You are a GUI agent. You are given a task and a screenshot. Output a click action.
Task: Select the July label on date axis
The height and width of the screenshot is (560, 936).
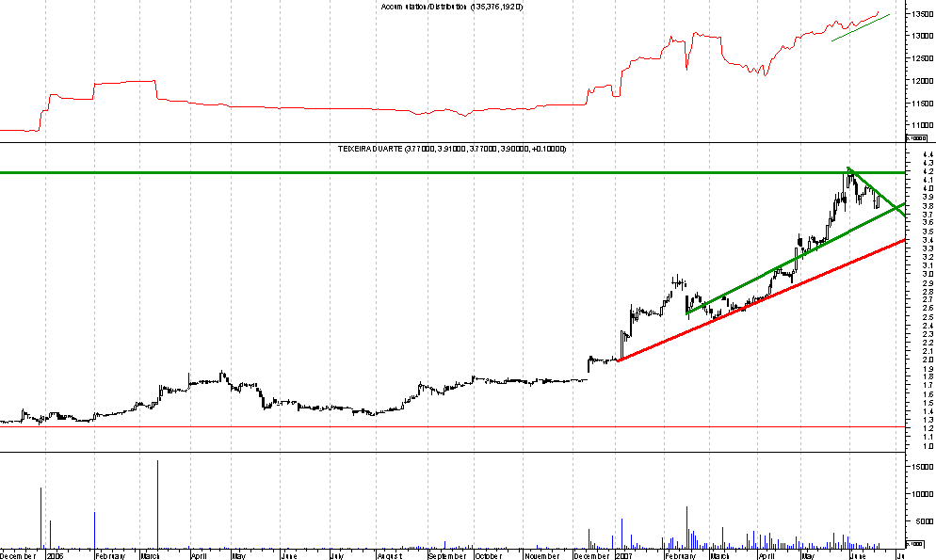tap(336, 556)
